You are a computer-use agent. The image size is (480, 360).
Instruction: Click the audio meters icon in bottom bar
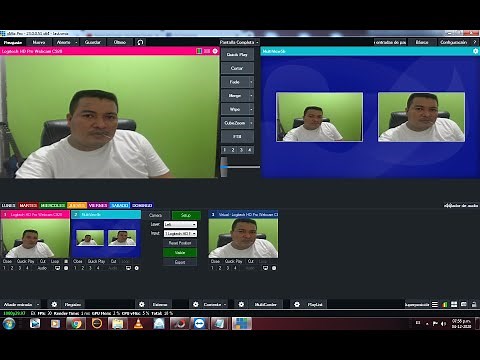click(444, 304)
